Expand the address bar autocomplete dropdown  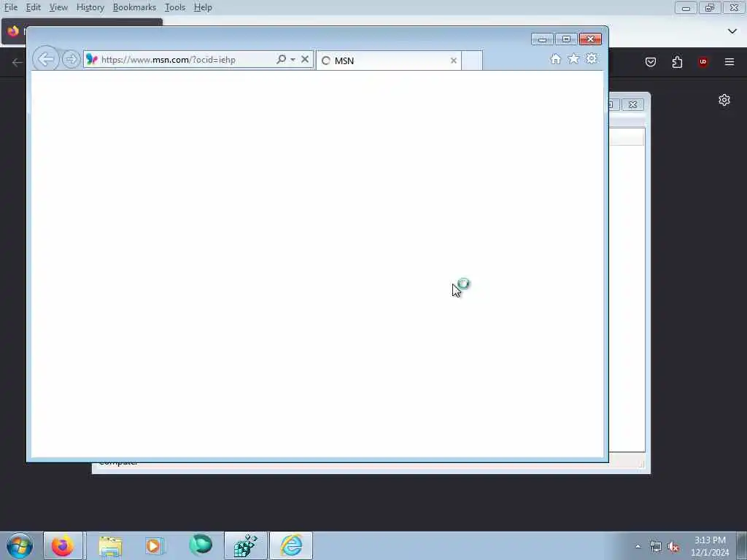coord(293,60)
